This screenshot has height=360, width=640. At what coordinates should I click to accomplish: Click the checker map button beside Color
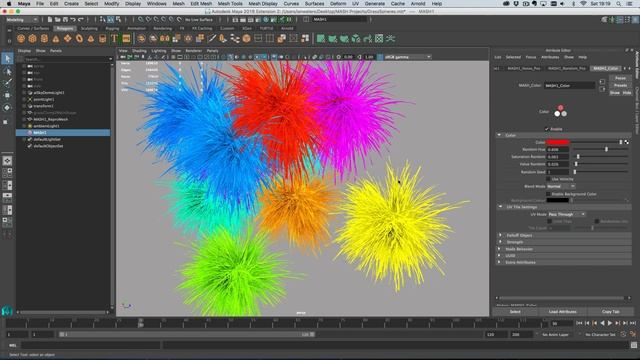click(627, 142)
